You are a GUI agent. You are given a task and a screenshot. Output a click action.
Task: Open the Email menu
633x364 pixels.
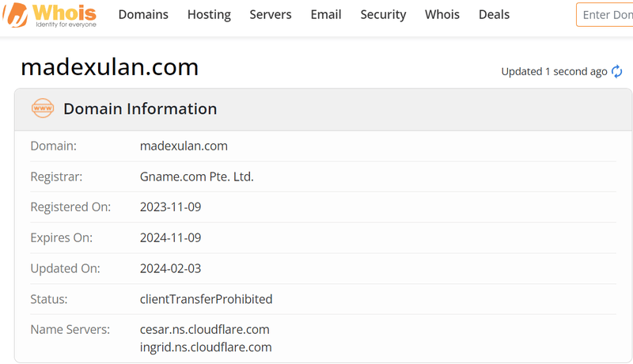pyautogui.click(x=326, y=14)
